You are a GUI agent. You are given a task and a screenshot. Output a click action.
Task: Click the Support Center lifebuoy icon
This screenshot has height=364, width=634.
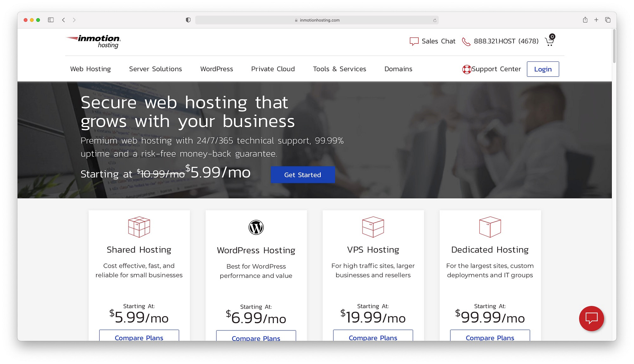pos(467,69)
